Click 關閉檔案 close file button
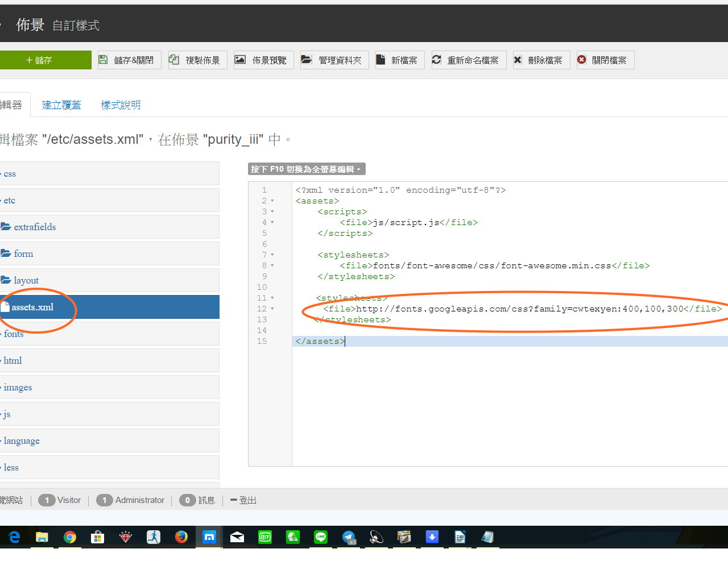Image resolution: width=728 pixels, height=582 pixels. (x=605, y=60)
